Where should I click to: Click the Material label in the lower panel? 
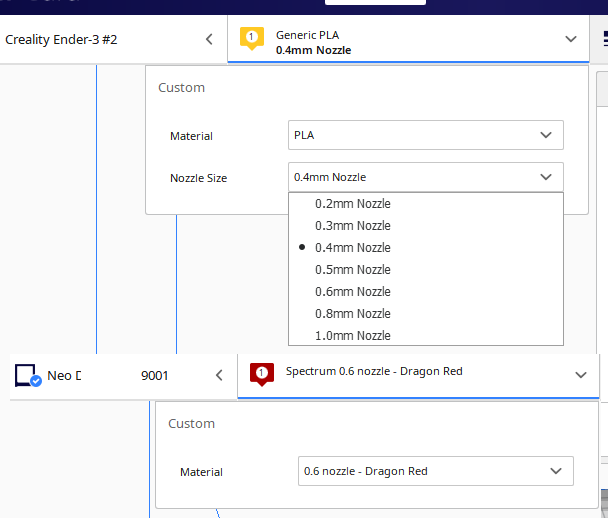click(x=201, y=472)
